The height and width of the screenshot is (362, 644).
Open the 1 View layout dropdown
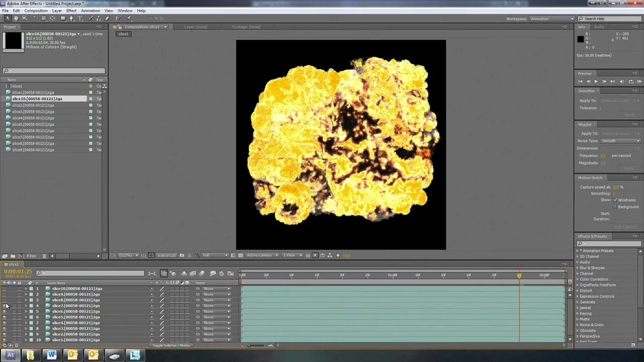click(x=292, y=255)
